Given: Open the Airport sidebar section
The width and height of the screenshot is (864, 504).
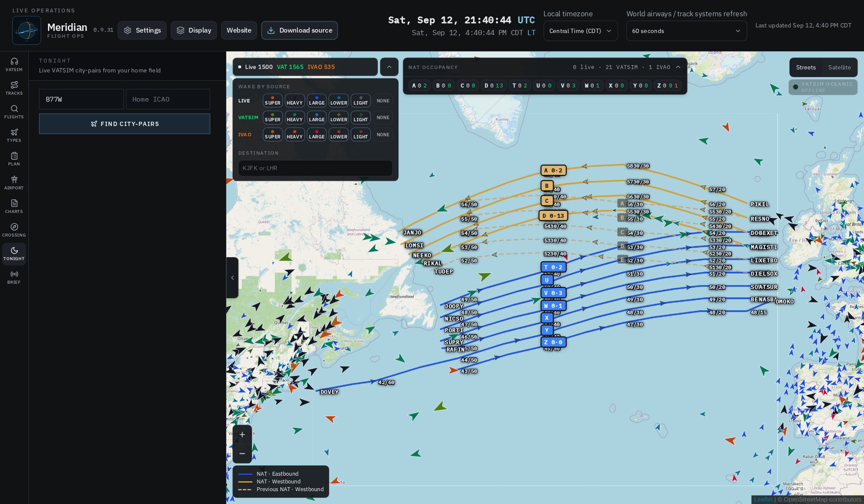Looking at the screenshot, I should point(14,183).
